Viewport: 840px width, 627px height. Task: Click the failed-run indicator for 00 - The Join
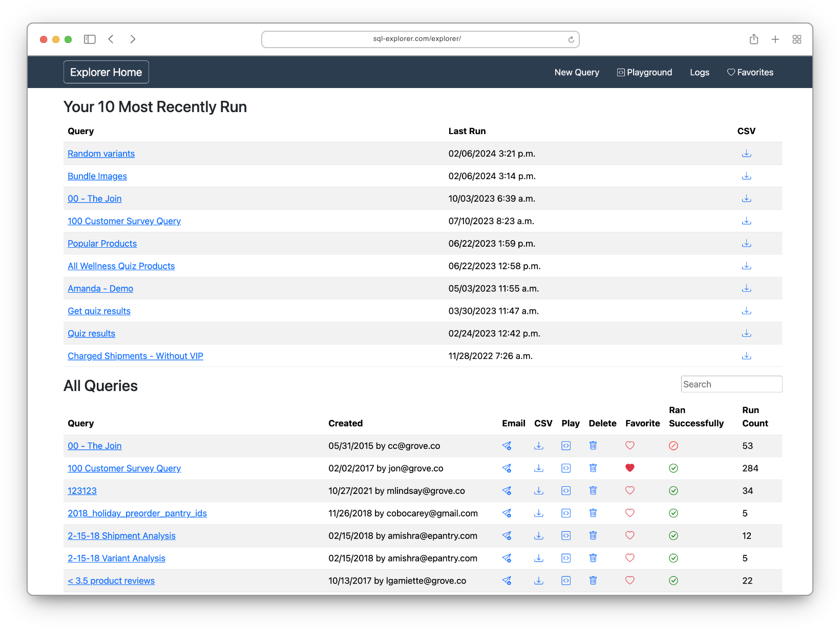(673, 446)
